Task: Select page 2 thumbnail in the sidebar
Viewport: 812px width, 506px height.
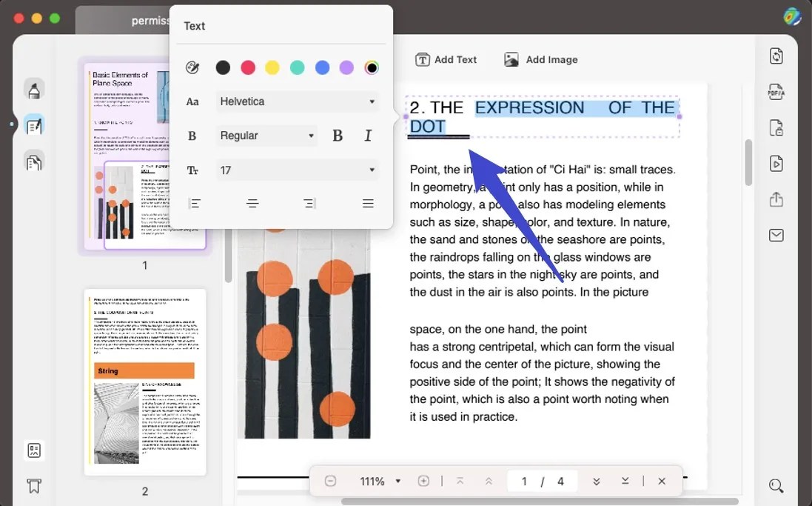Action: [x=145, y=382]
